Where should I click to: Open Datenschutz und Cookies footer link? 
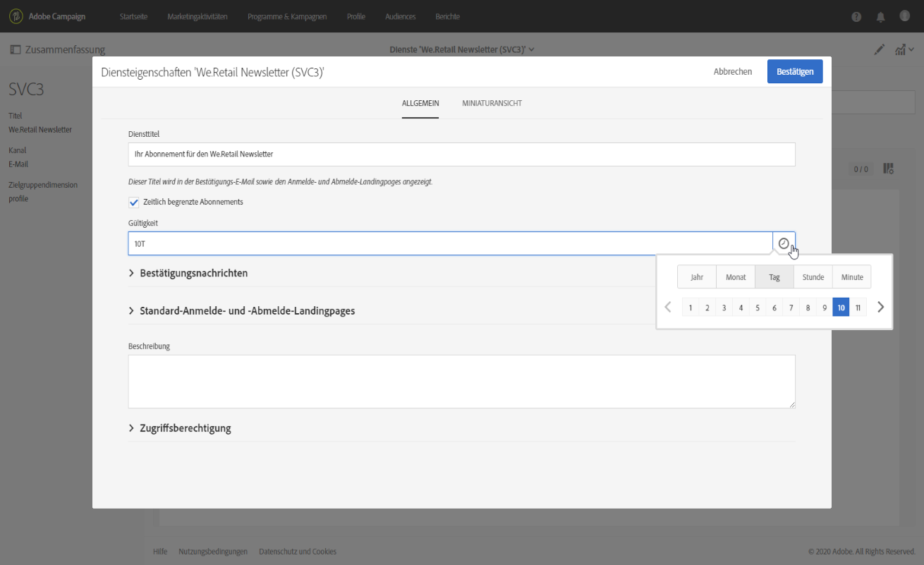[x=298, y=552]
